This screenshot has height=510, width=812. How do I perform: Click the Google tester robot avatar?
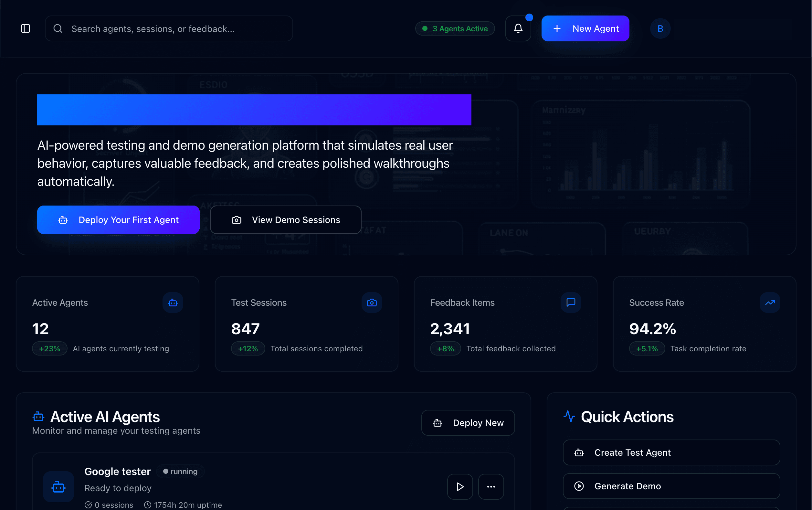58,486
